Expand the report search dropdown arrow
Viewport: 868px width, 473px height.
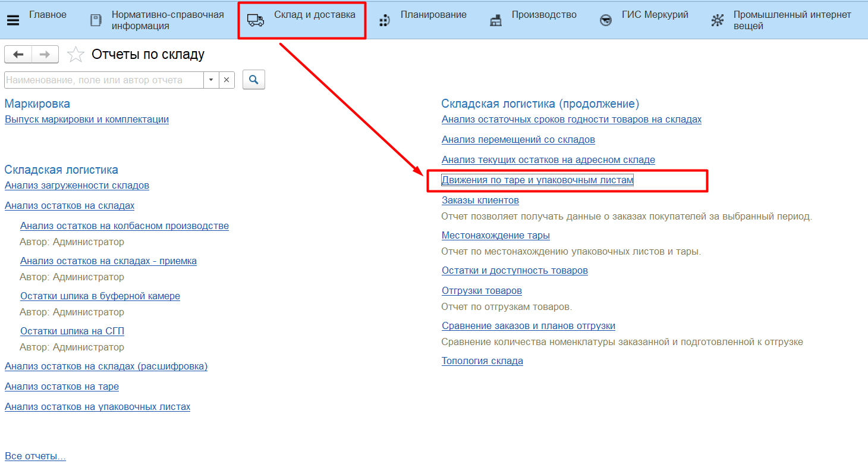tap(211, 80)
